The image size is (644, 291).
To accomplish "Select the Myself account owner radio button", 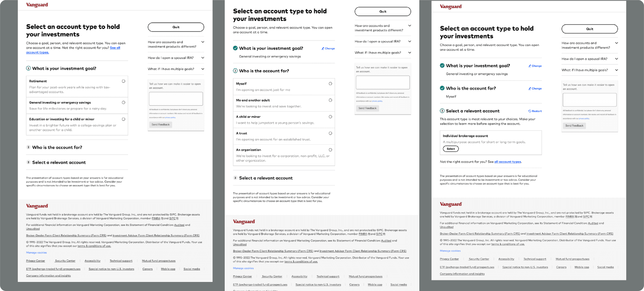I will [x=330, y=84].
